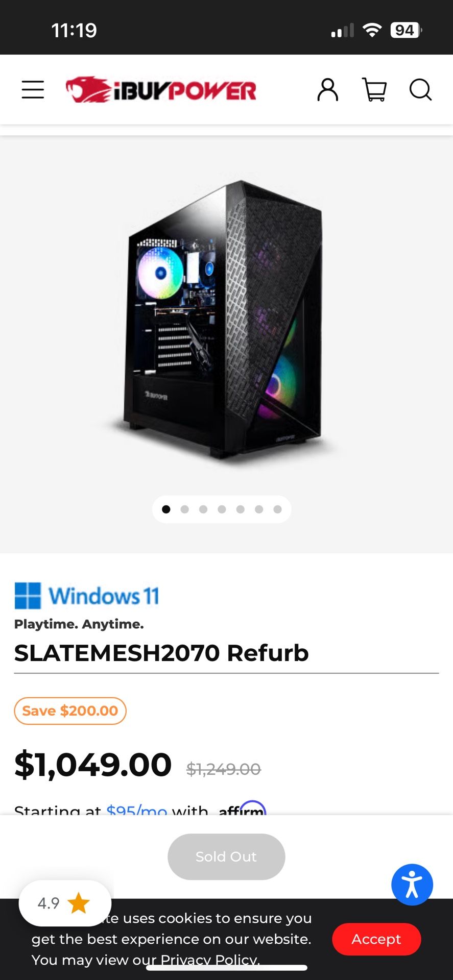This screenshot has width=453, height=980.
Task: Select the second image carousel dot
Action: pyautogui.click(x=185, y=509)
